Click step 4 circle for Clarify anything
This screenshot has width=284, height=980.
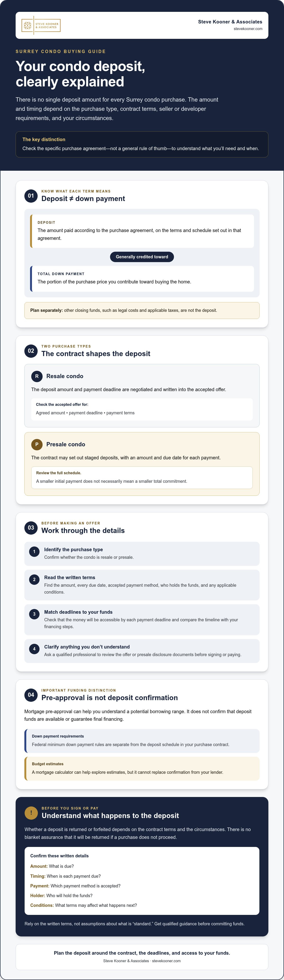pos(34,649)
